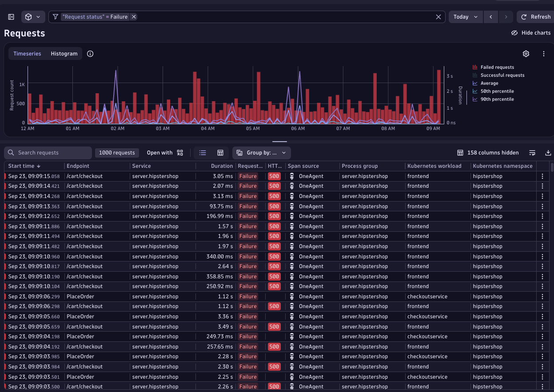
Task: Open chart settings gear icon
Action: tap(526, 54)
